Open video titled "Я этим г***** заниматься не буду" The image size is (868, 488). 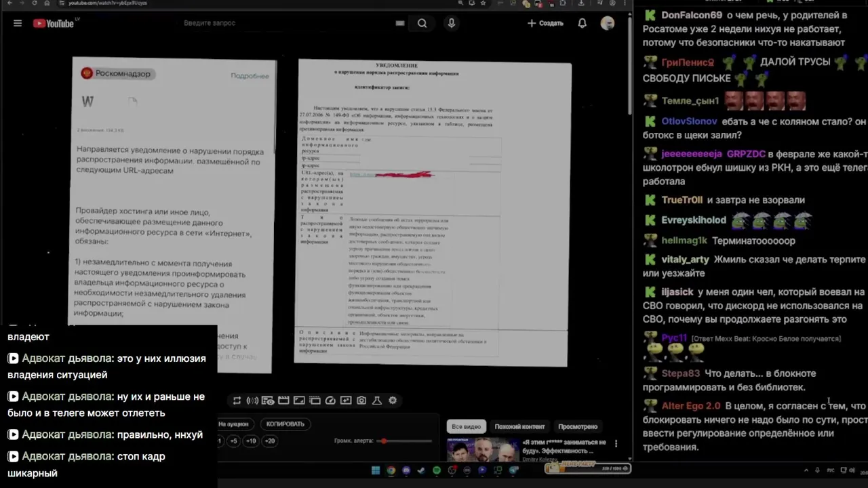564,446
